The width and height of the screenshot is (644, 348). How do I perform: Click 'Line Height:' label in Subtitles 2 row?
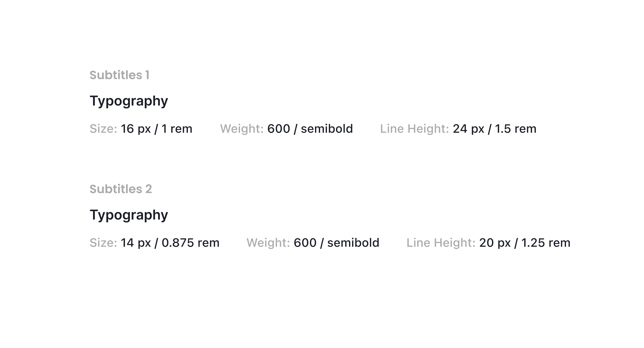[x=441, y=243]
